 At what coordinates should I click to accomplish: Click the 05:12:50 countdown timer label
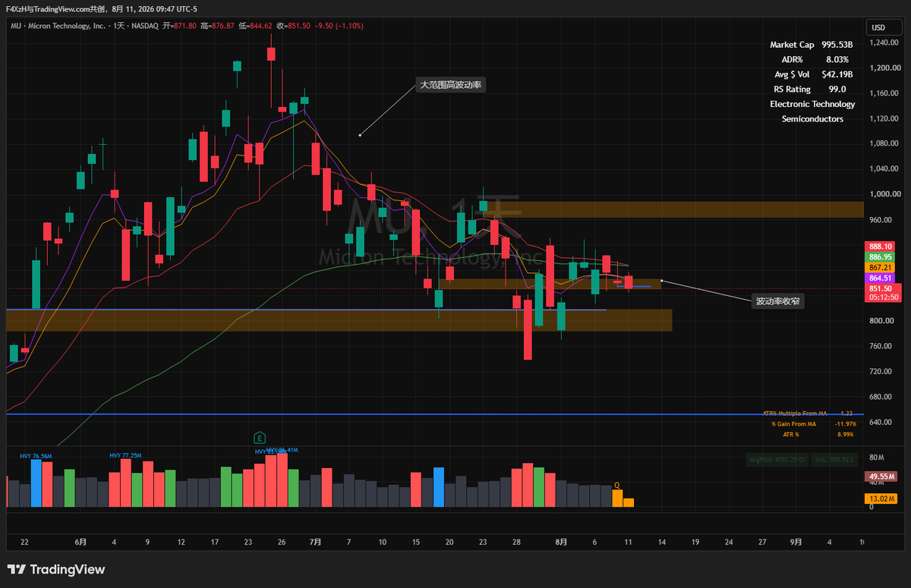pos(882,297)
